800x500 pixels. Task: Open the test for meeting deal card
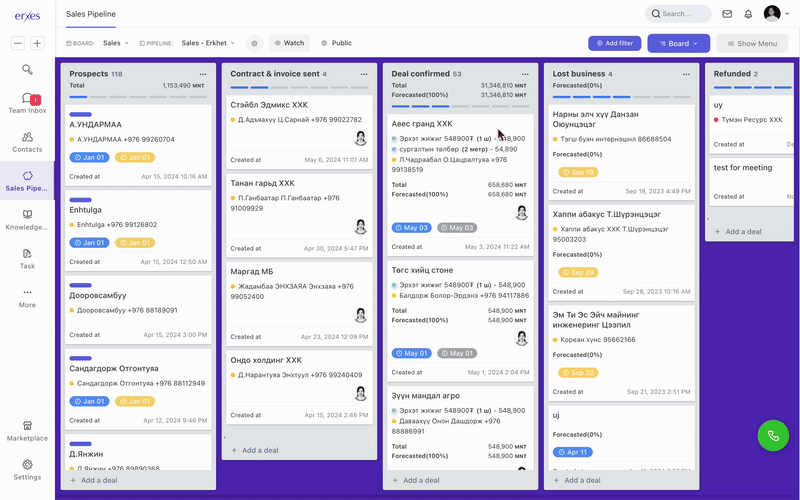pyautogui.click(x=752, y=182)
